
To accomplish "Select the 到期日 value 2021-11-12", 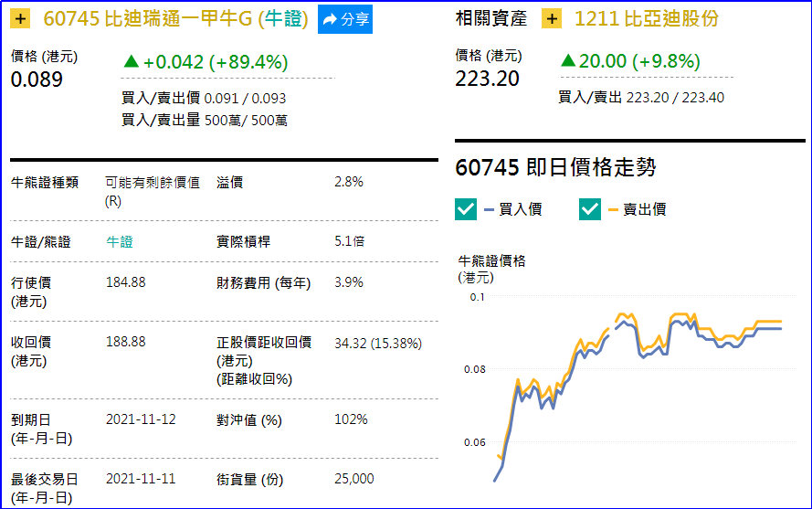I will (x=141, y=419).
